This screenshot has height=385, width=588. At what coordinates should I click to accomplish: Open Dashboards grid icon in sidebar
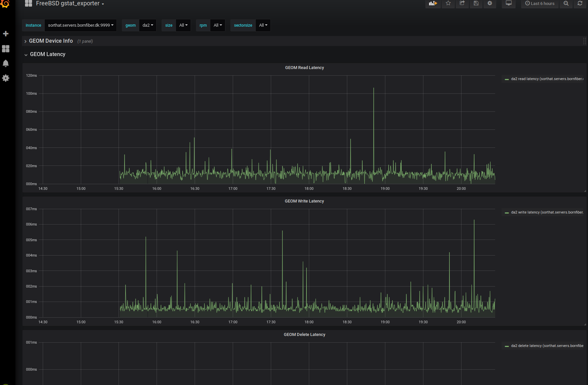(6, 49)
